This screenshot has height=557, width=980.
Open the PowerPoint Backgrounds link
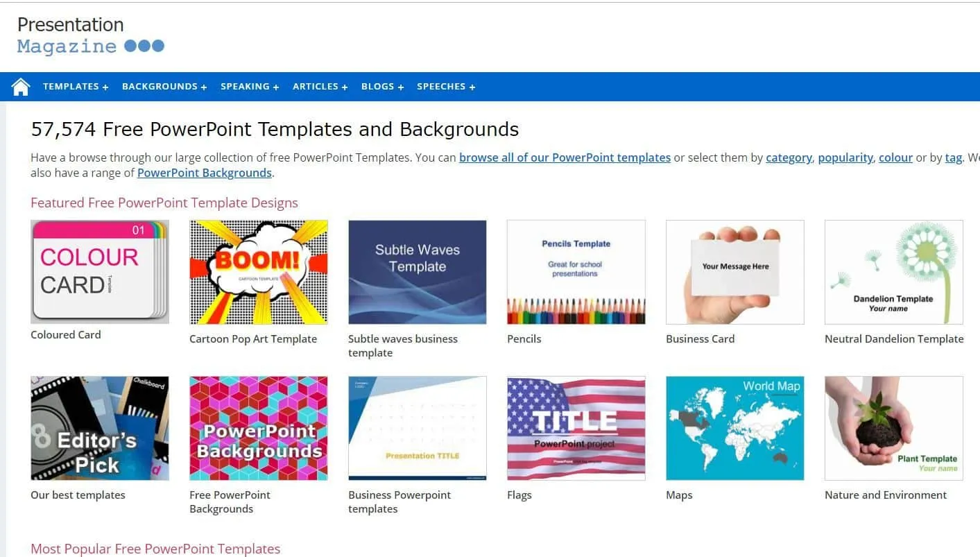204,173
